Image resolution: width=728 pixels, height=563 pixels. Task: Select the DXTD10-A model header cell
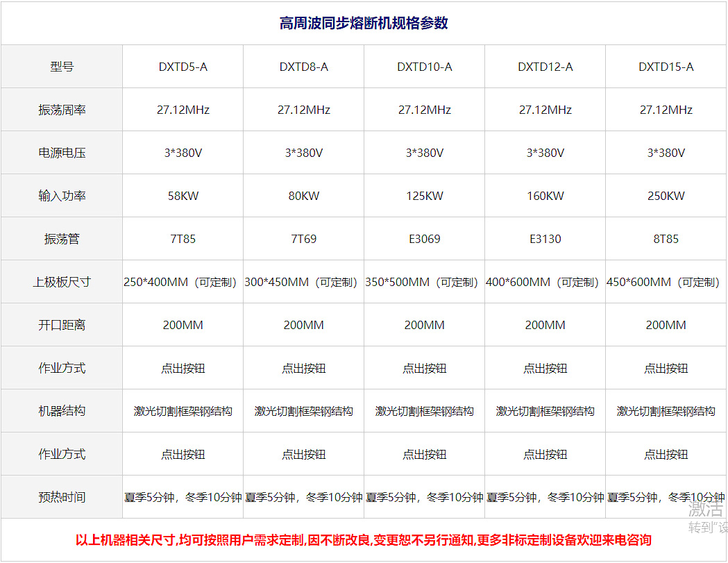tap(424, 66)
